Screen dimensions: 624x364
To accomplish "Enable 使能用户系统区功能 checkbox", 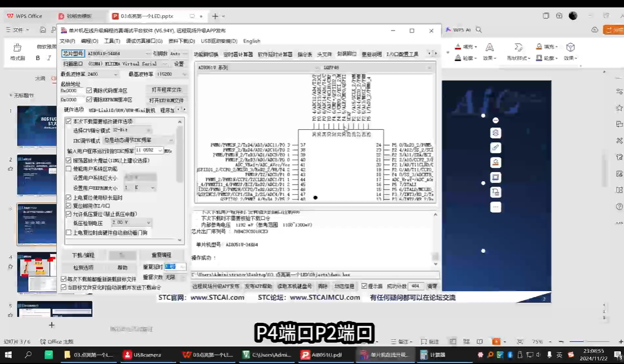I will [x=69, y=169].
